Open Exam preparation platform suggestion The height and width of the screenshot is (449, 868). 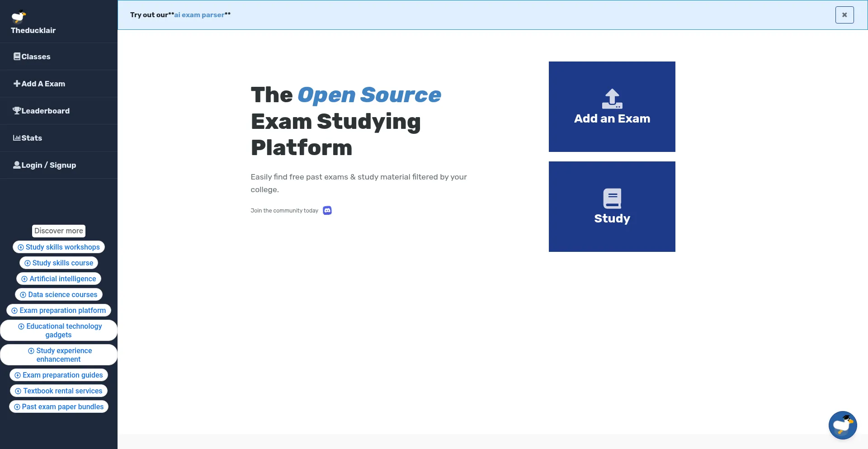click(x=59, y=310)
